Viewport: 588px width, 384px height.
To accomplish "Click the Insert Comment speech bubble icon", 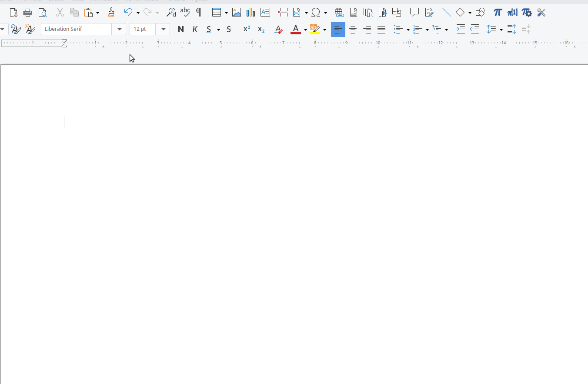I will click(x=414, y=13).
